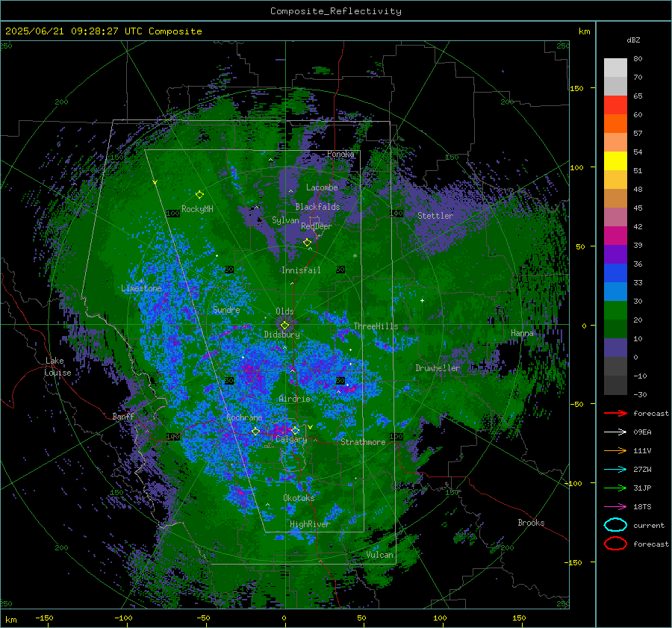Select the orange 111V arrow legend icon
The height and width of the screenshot is (628, 672).
coord(615,450)
